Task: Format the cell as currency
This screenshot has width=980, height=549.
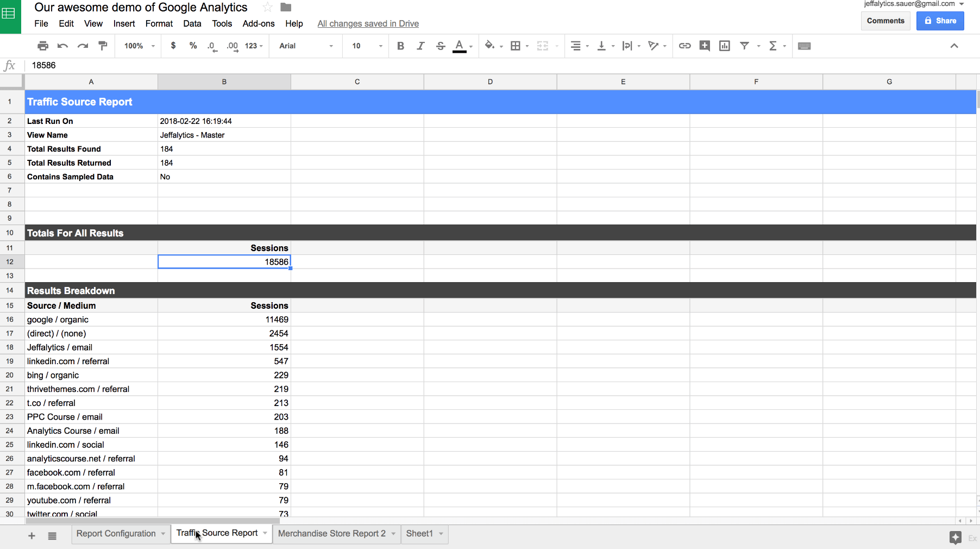Action: [x=173, y=46]
